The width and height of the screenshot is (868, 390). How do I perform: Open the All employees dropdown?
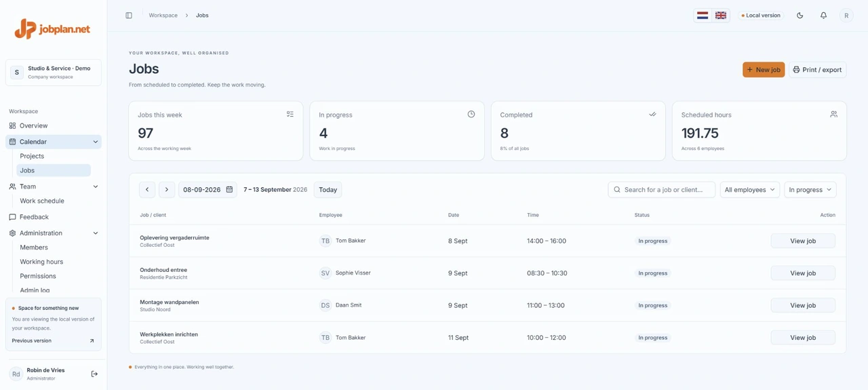tap(749, 190)
